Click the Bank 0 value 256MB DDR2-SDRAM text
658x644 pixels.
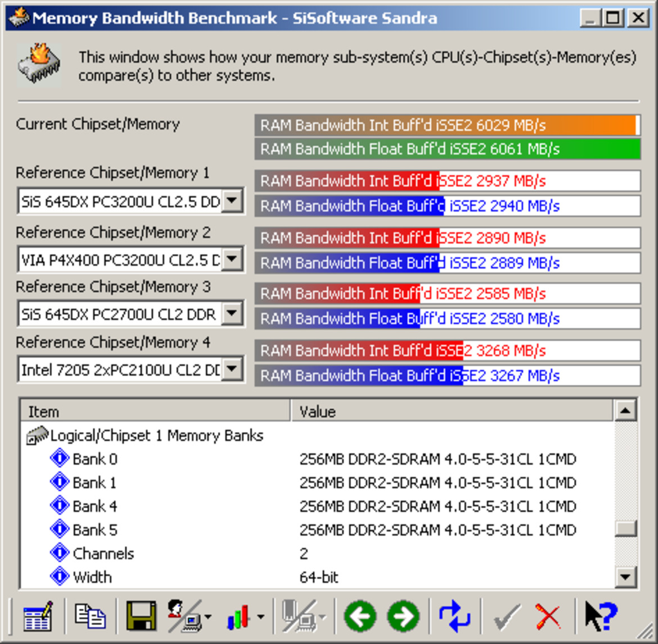point(438,459)
